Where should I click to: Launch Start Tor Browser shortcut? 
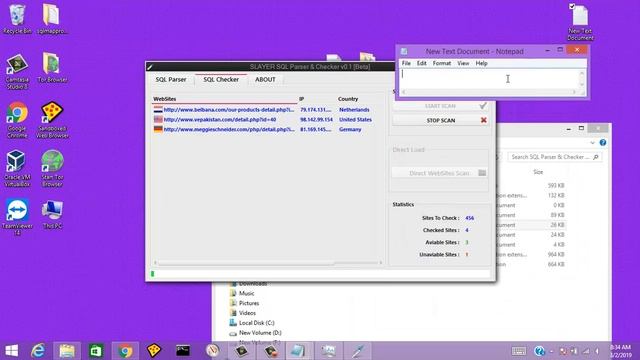point(52,169)
